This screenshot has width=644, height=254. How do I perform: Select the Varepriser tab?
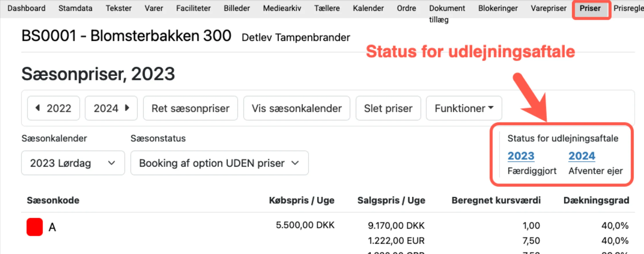(x=548, y=8)
